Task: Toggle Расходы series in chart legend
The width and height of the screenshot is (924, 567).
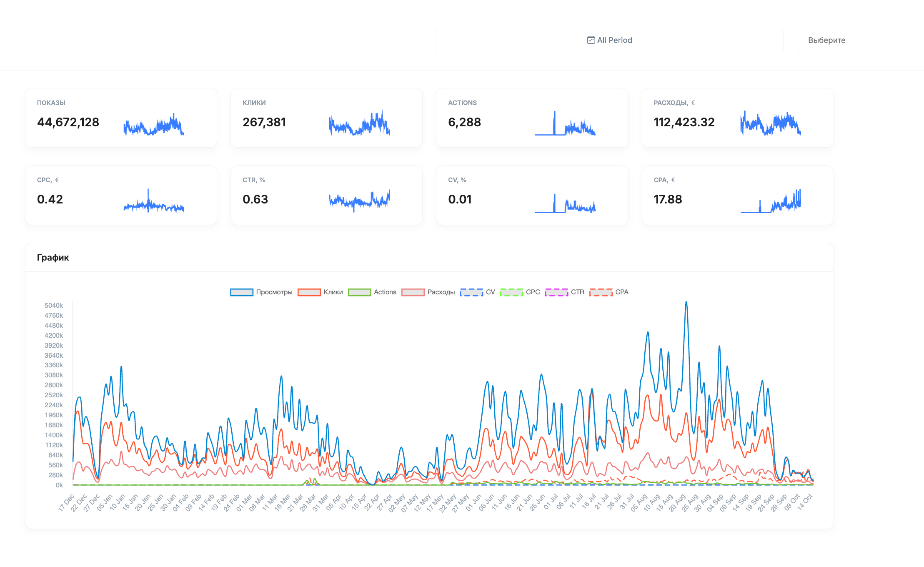Action: tap(428, 292)
